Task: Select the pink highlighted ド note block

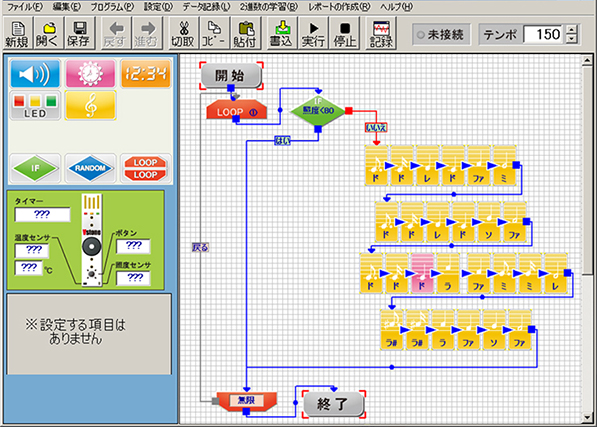Action: (422, 274)
